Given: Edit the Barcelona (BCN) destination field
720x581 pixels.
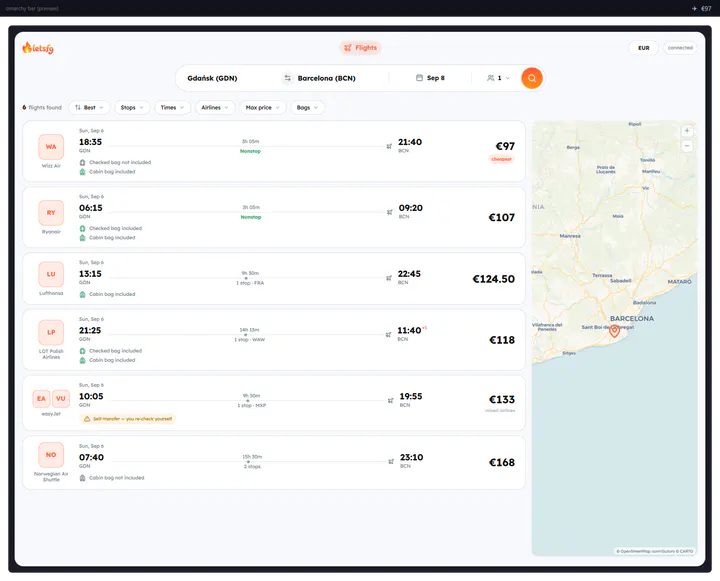Looking at the screenshot, I should point(326,78).
